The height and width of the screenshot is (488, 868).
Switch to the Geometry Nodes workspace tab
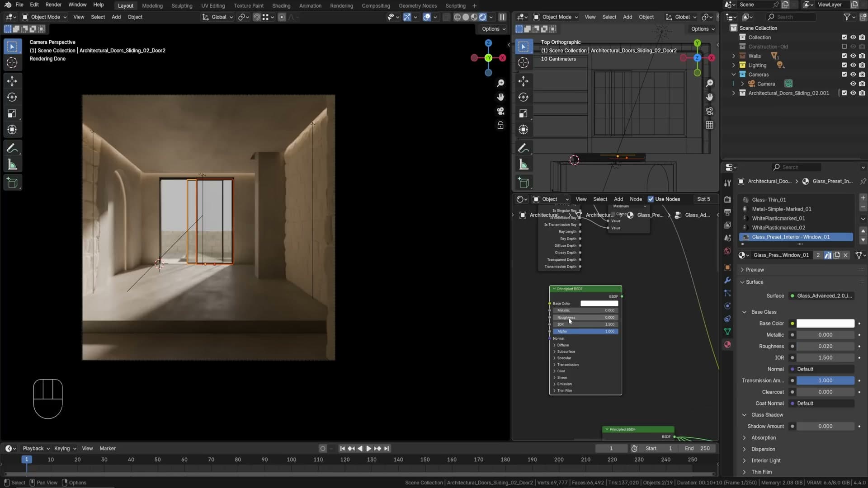[x=417, y=5]
